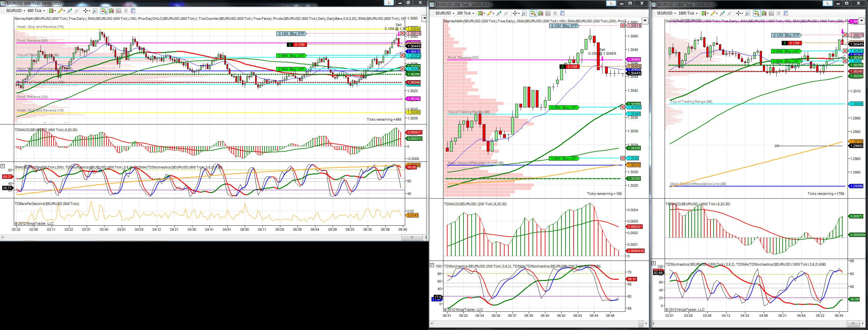Screen dimensions: 868x330
Task: Cancel the 1.3032 Buy LMT order in 200 Tick chart
Action: pyautogui.click(x=622, y=158)
